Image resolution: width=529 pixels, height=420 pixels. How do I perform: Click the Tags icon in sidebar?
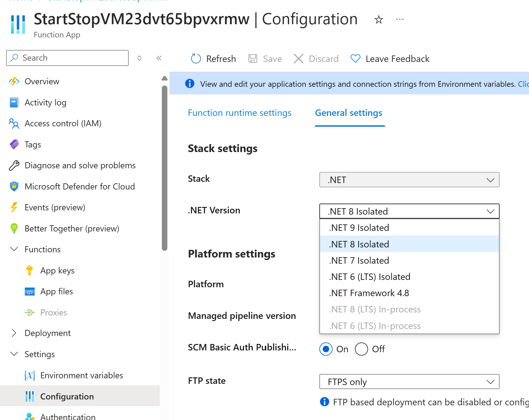coord(14,144)
